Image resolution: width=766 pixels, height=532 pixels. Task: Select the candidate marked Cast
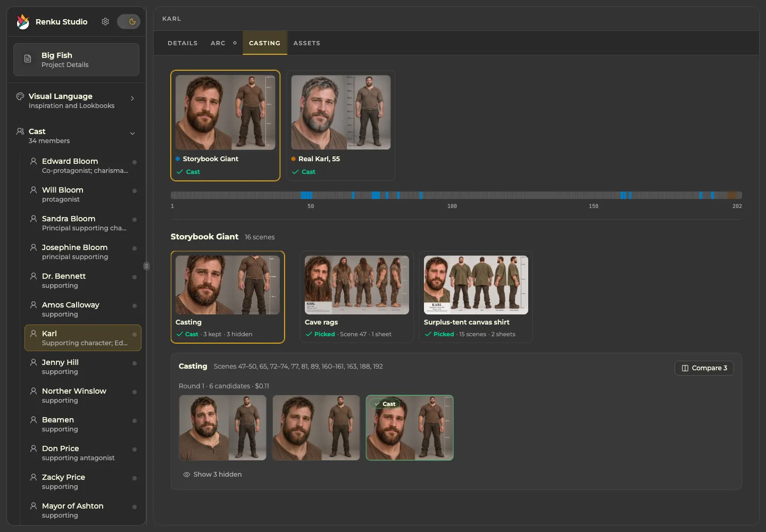(x=410, y=428)
